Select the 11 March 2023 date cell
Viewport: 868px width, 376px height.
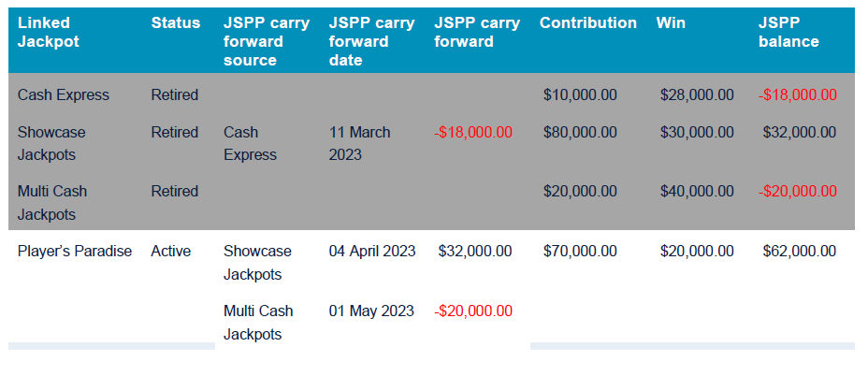359,143
